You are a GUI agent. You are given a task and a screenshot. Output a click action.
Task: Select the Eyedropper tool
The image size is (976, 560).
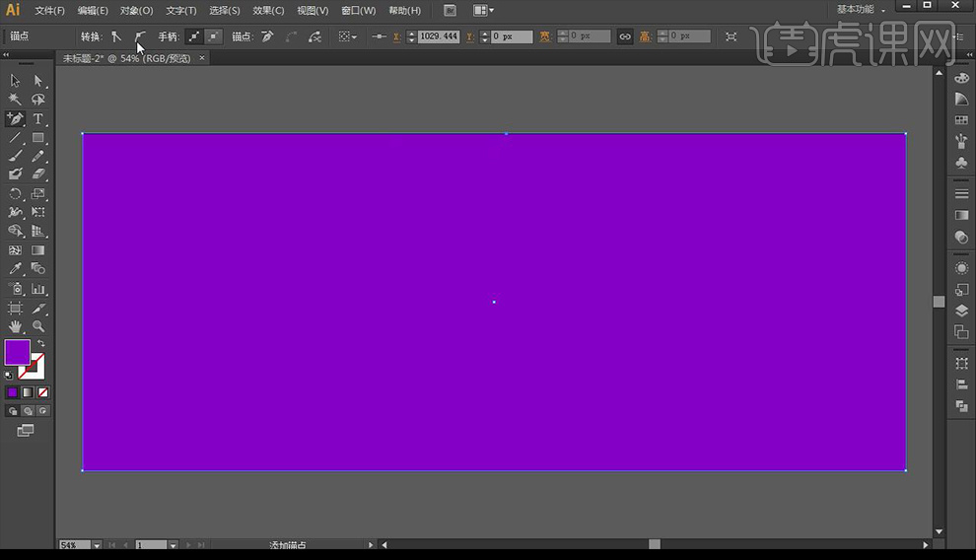coord(15,269)
